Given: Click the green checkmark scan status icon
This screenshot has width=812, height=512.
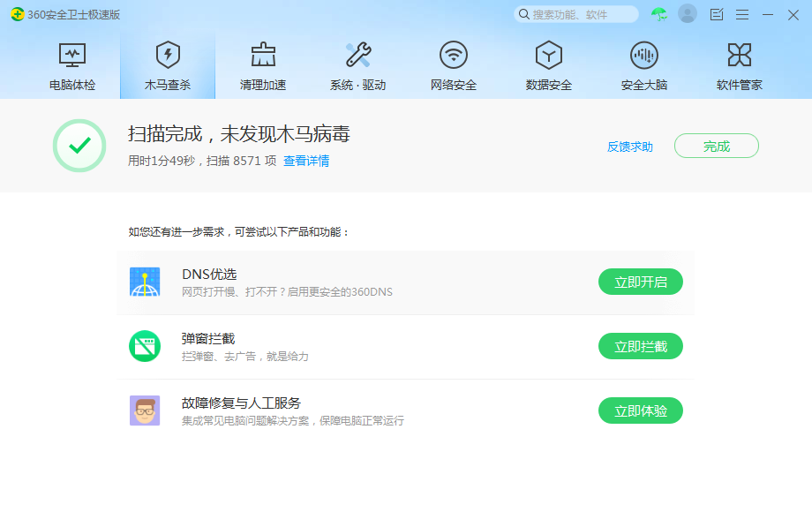Looking at the screenshot, I should click(x=79, y=146).
